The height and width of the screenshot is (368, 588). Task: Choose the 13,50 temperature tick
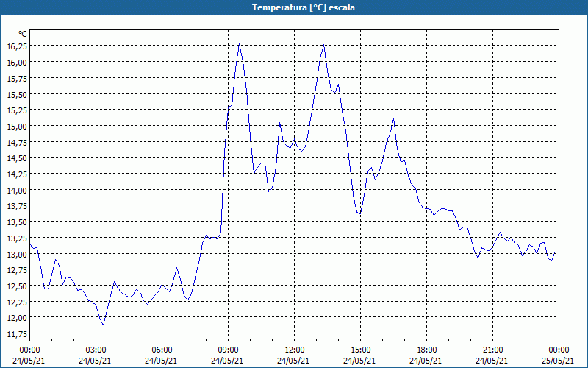coord(17,222)
